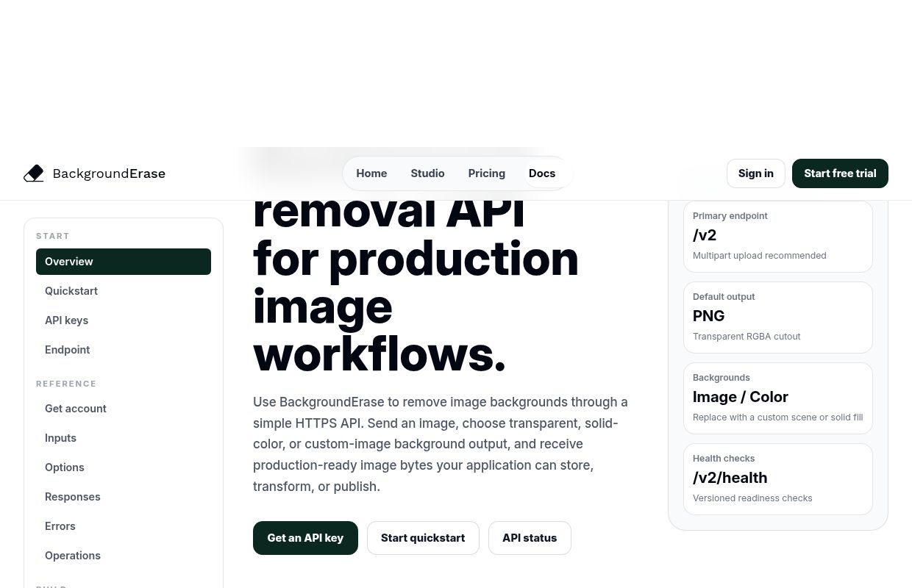Click the BackgroundErase eraser logo icon
Viewport: 912px width, 588px height.
34,173
